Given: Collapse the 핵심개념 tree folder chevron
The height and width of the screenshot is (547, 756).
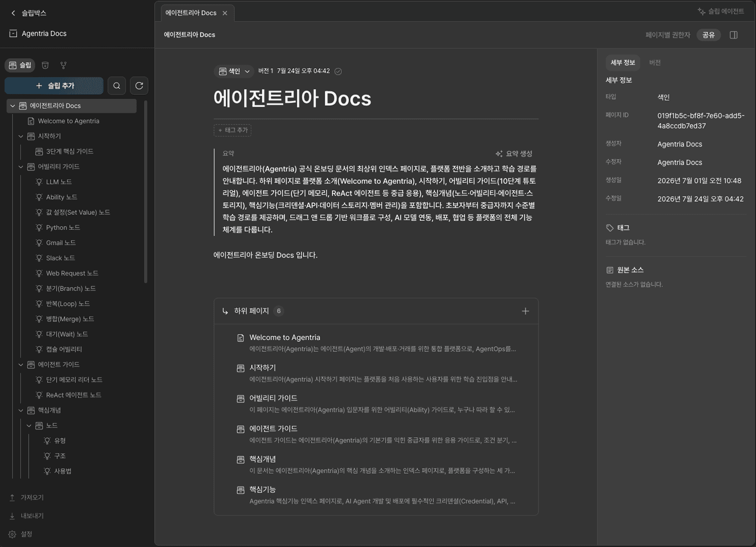Looking at the screenshot, I should (21, 411).
